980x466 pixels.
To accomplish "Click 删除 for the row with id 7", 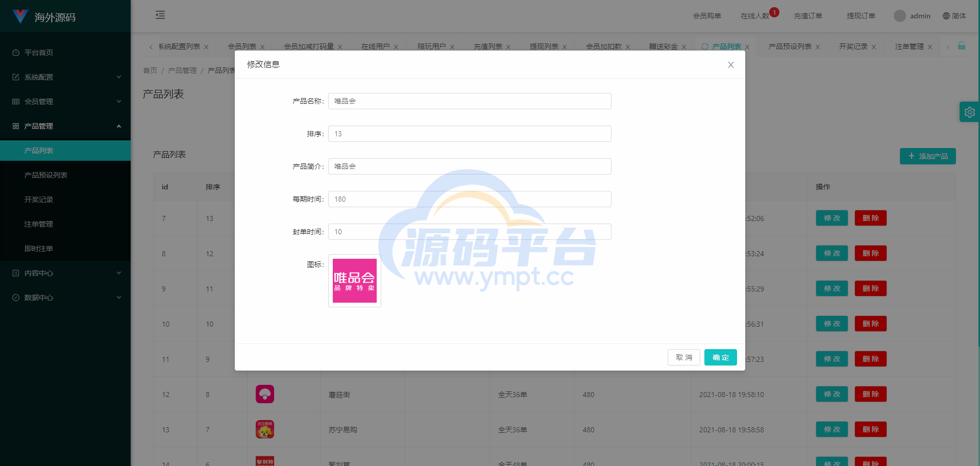I will [871, 218].
